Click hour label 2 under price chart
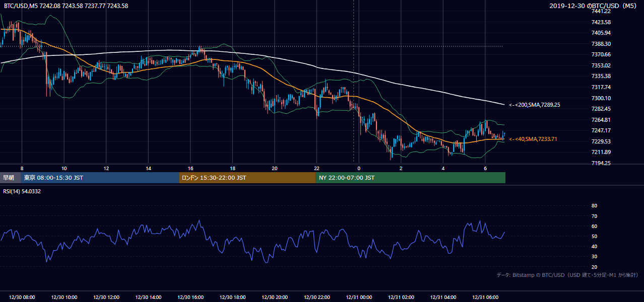Screen dimensions: 644x302 coord(401,168)
